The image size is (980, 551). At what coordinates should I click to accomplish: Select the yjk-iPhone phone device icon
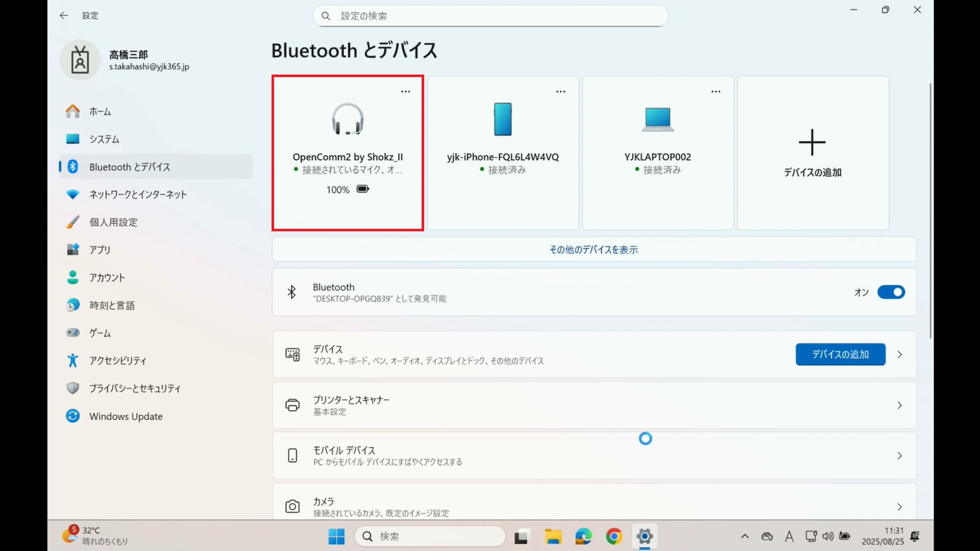pyautogui.click(x=503, y=119)
